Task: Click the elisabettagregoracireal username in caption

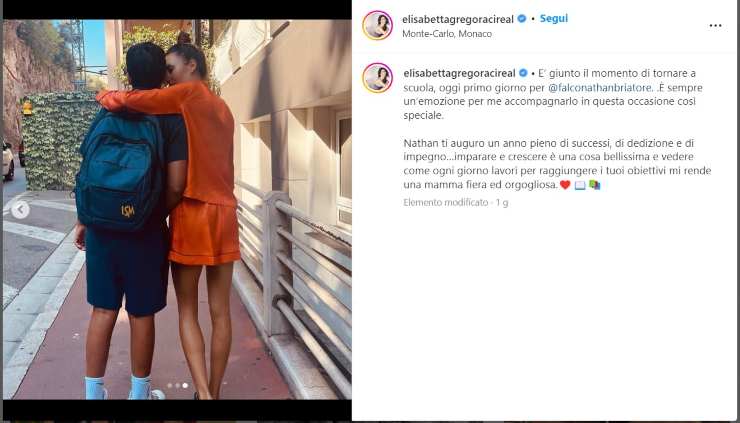Action: coord(459,73)
